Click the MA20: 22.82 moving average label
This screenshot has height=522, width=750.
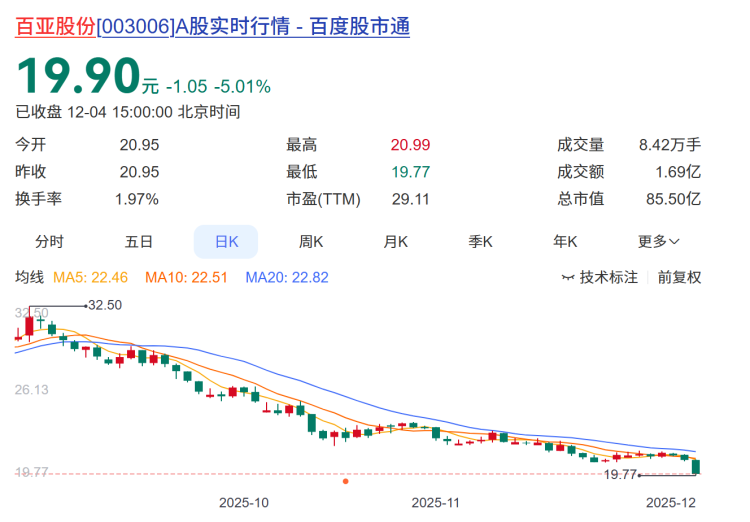coord(287,278)
